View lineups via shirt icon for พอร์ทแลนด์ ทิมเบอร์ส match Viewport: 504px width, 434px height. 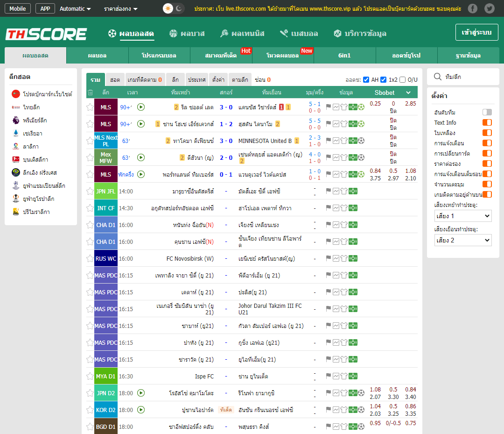344,174
